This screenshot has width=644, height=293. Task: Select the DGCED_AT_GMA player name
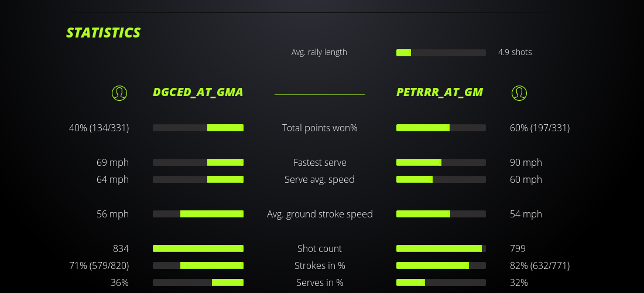(x=198, y=92)
